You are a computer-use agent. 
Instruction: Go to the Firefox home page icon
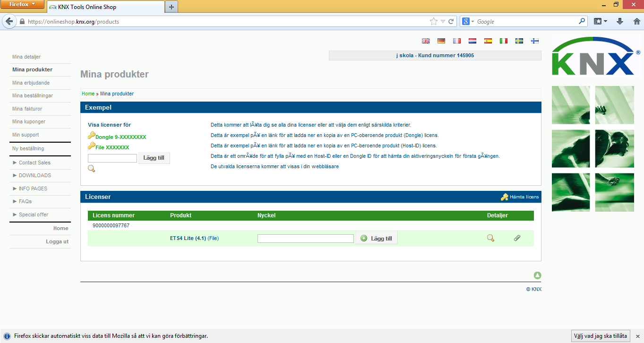(636, 21)
